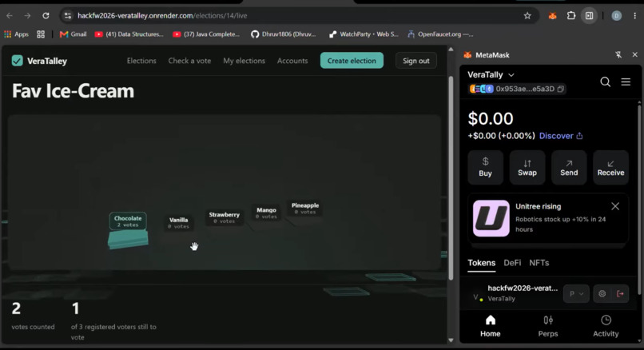The height and width of the screenshot is (350, 644).
Task: Click the Discover link
Action: click(561, 136)
